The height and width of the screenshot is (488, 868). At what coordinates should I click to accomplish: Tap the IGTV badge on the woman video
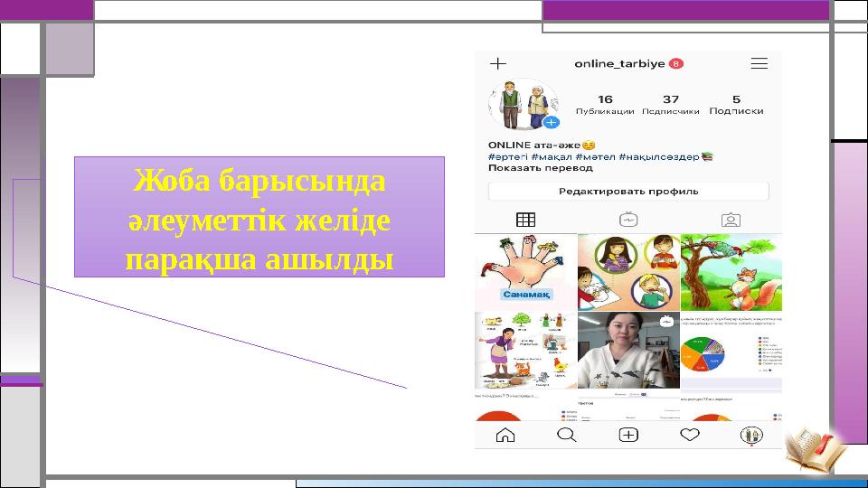pyautogui.click(x=667, y=322)
